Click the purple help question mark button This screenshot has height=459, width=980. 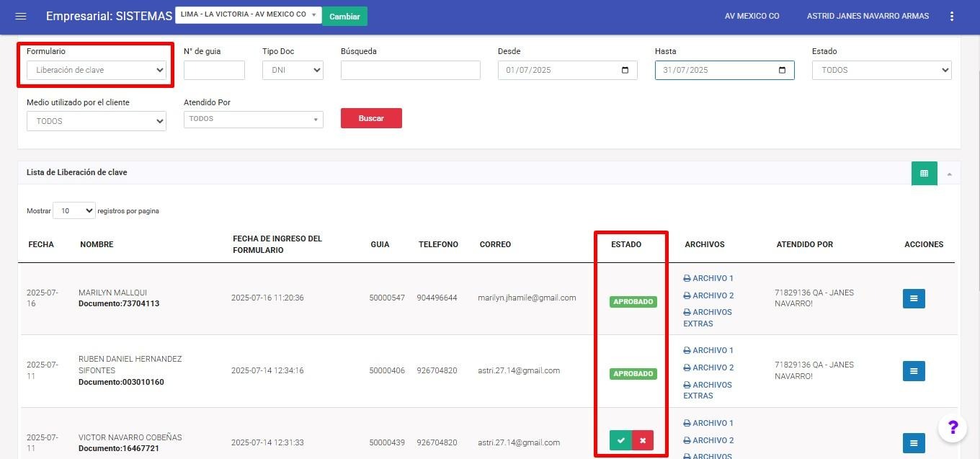coord(952,428)
